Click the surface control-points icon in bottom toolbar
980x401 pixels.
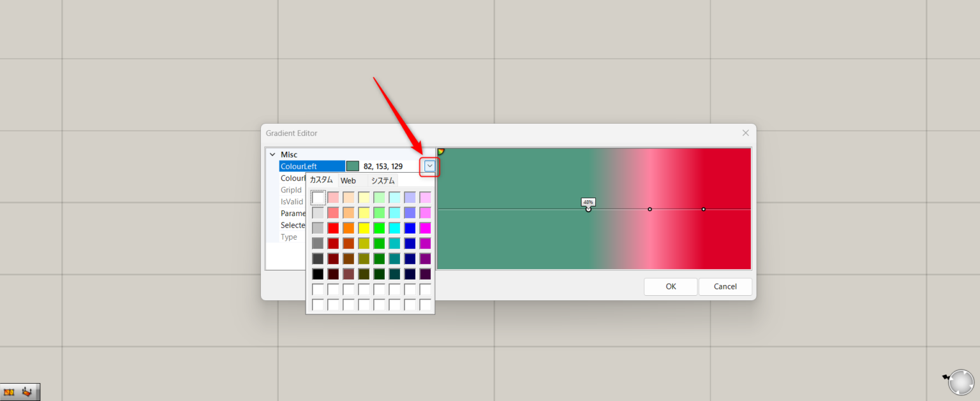click(x=27, y=391)
